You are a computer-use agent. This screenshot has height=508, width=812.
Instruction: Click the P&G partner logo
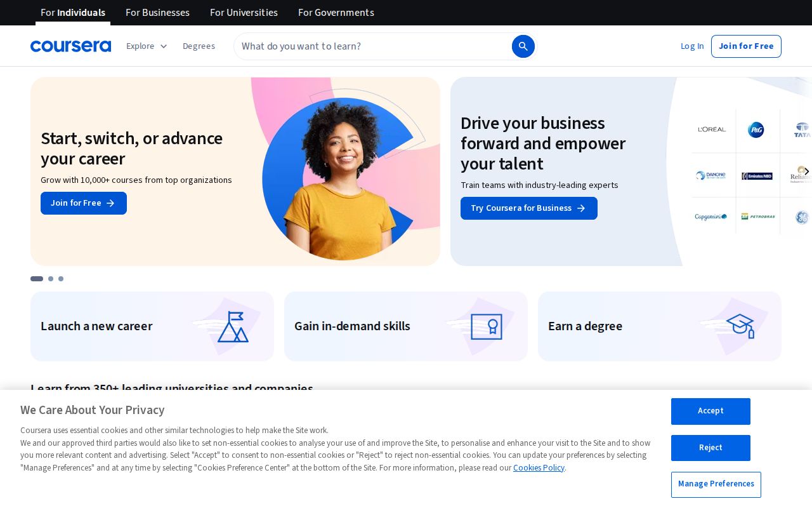point(757,130)
